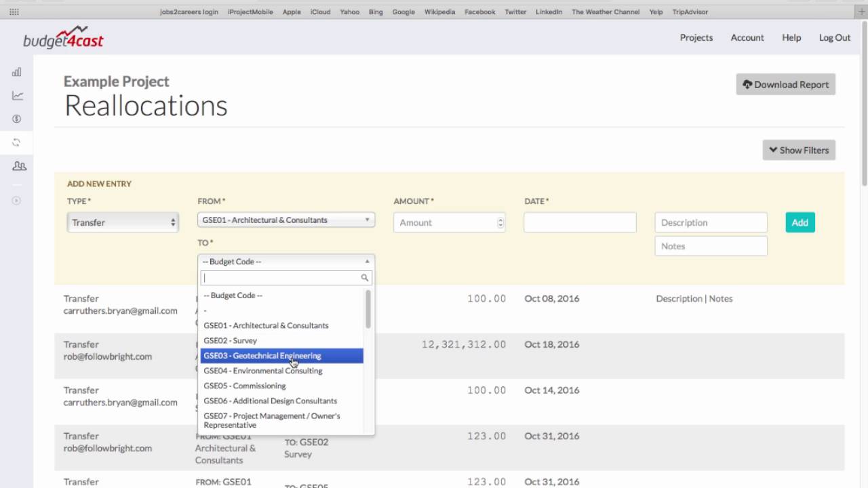Click the teal Add button
This screenshot has width=868, height=488.
(x=800, y=222)
